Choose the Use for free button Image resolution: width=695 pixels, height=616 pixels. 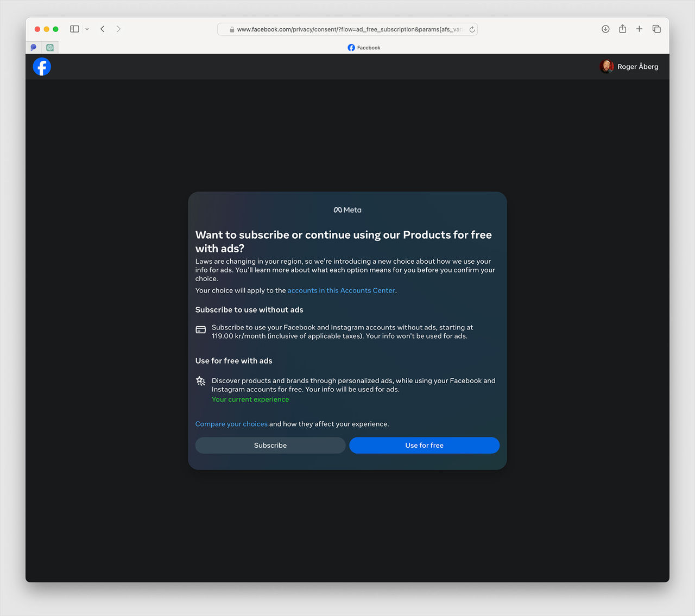[x=424, y=445]
